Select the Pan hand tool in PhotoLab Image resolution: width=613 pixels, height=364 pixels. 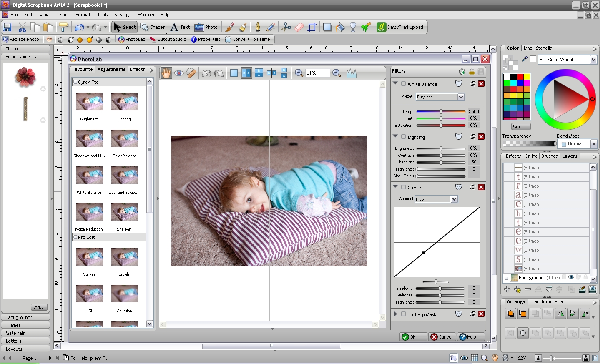(x=166, y=73)
